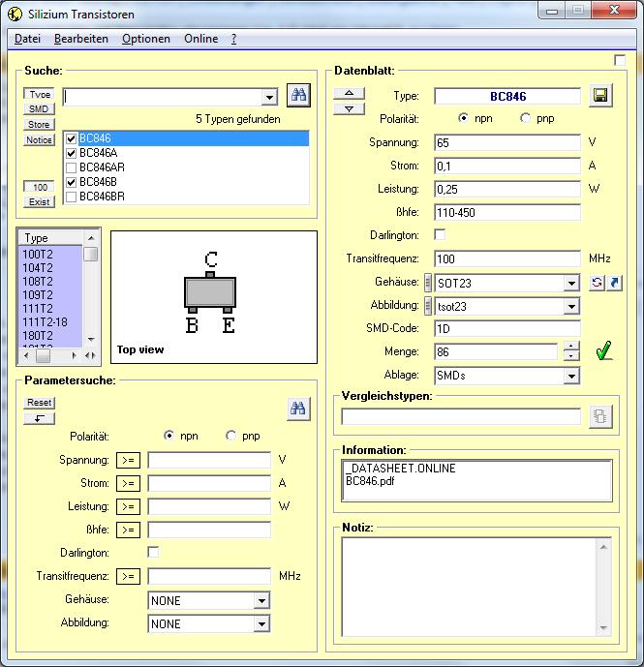Click the Leistung >= comparison button

click(128, 506)
